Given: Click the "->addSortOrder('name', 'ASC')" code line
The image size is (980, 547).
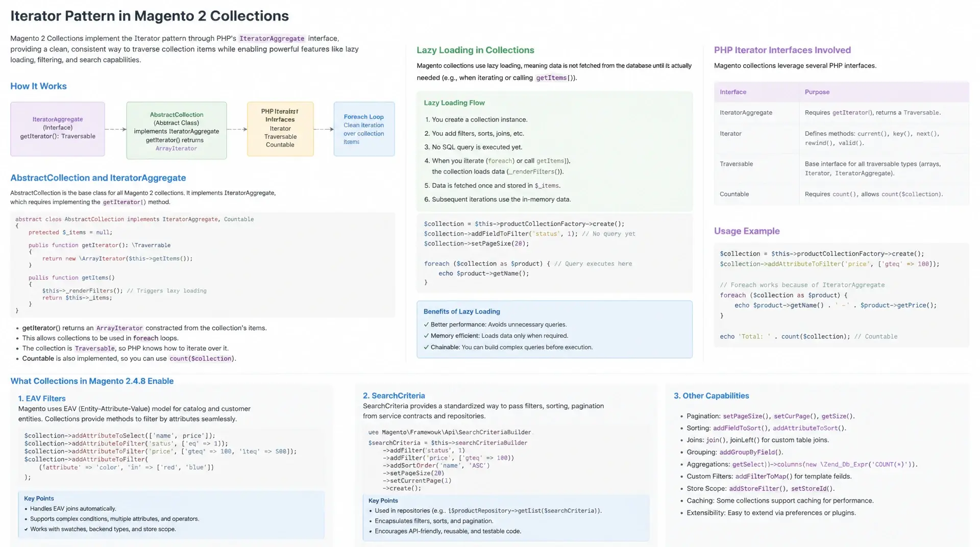Looking at the screenshot, I should click(x=436, y=465).
